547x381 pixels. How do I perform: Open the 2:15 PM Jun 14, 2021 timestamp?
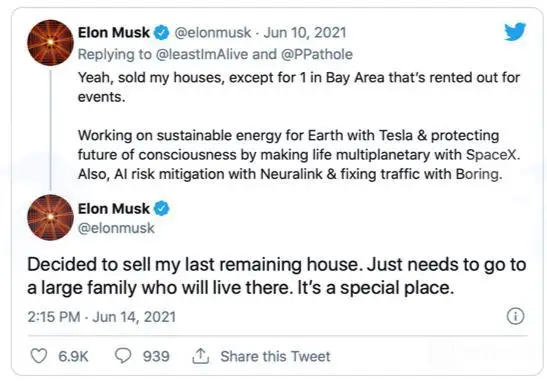(x=102, y=317)
